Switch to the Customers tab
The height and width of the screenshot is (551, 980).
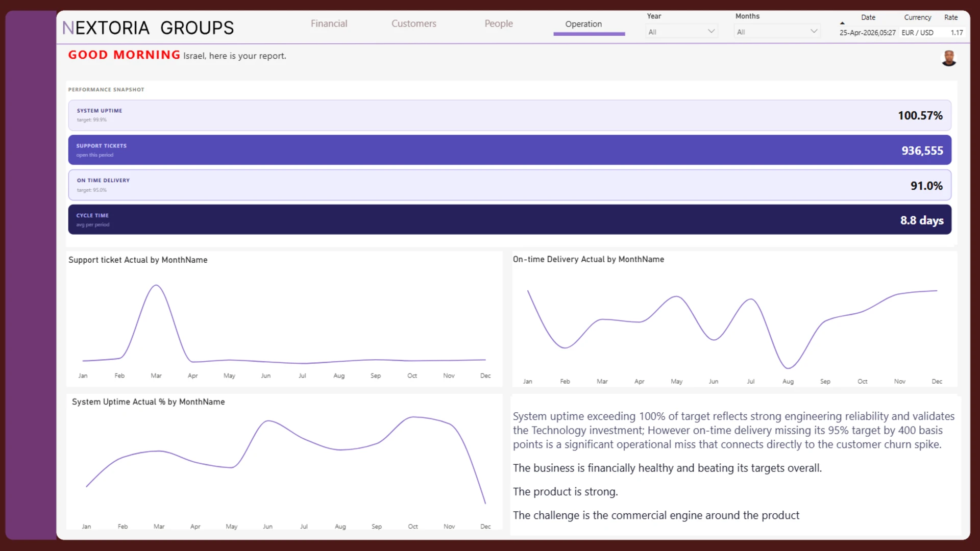413,23
